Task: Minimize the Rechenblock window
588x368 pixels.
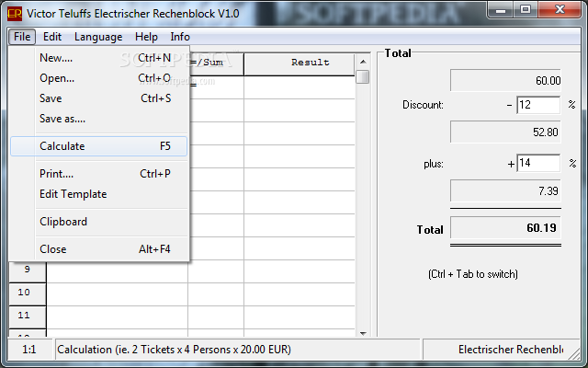Action: pyautogui.click(x=501, y=10)
